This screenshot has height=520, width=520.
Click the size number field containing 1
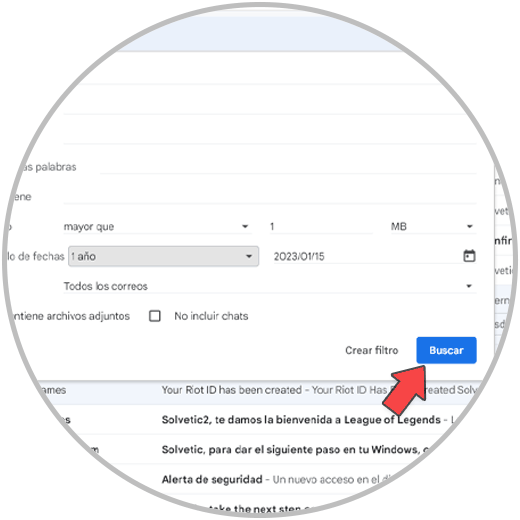click(321, 227)
